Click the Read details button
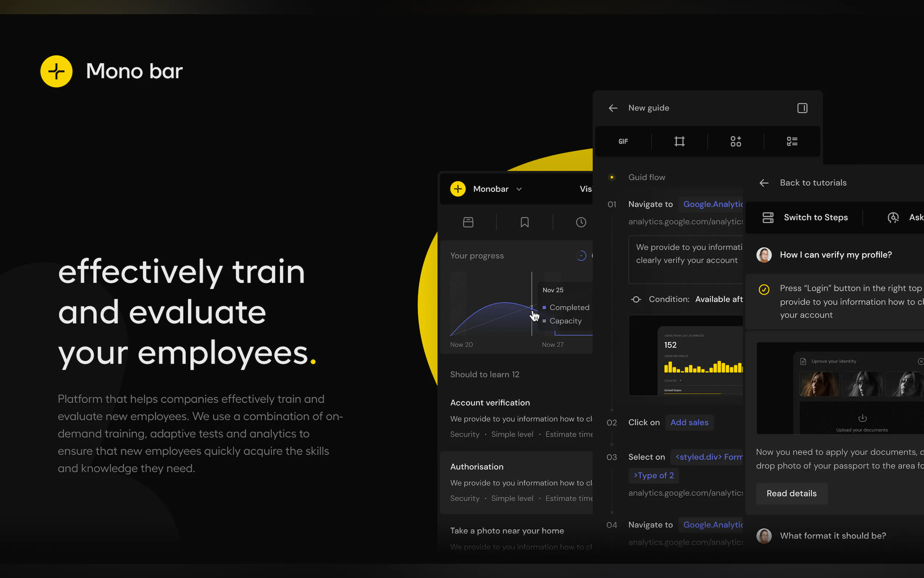The height and width of the screenshot is (578, 924). pyautogui.click(x=792, y=494)
